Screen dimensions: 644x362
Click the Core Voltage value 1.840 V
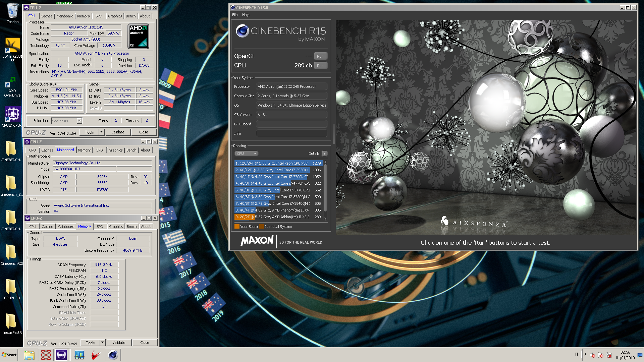tap(109, 45)
